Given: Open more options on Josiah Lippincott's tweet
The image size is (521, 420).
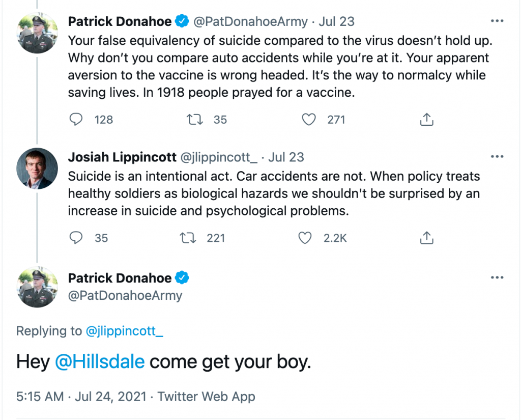Looking at the screenshot, I should click(497, 157).
